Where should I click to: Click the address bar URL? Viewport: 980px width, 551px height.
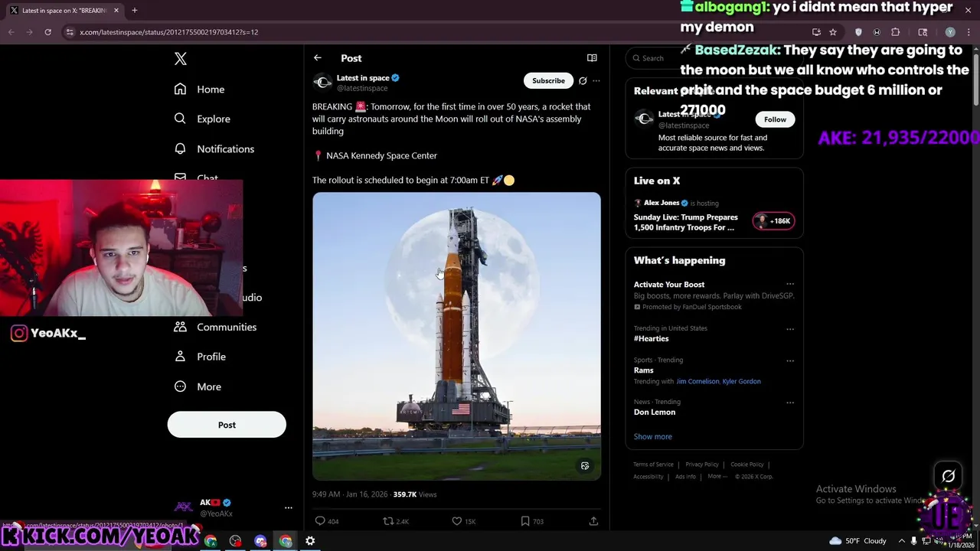[x=169, y=32]
